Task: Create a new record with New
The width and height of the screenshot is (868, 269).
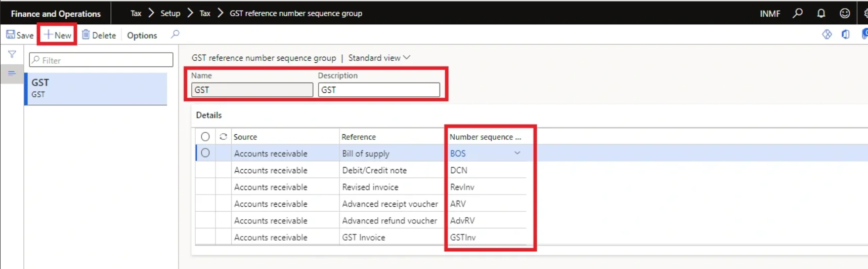Action: click(x=57, y=35)
